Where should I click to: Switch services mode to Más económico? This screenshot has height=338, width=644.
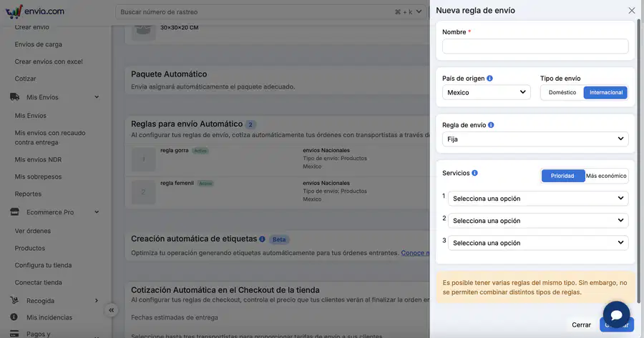[x=606, y=176]
